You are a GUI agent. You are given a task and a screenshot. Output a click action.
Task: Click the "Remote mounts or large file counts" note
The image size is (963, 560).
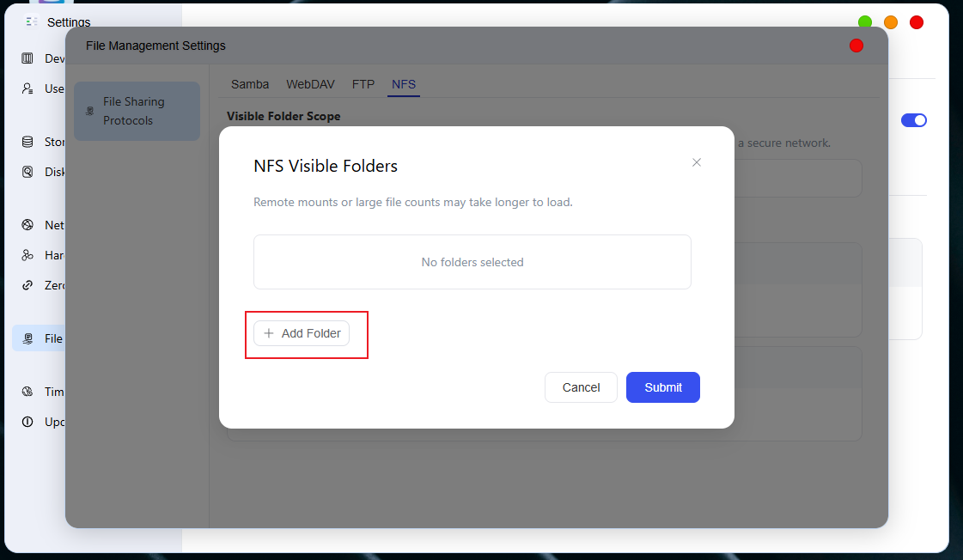tap(413, 202)
